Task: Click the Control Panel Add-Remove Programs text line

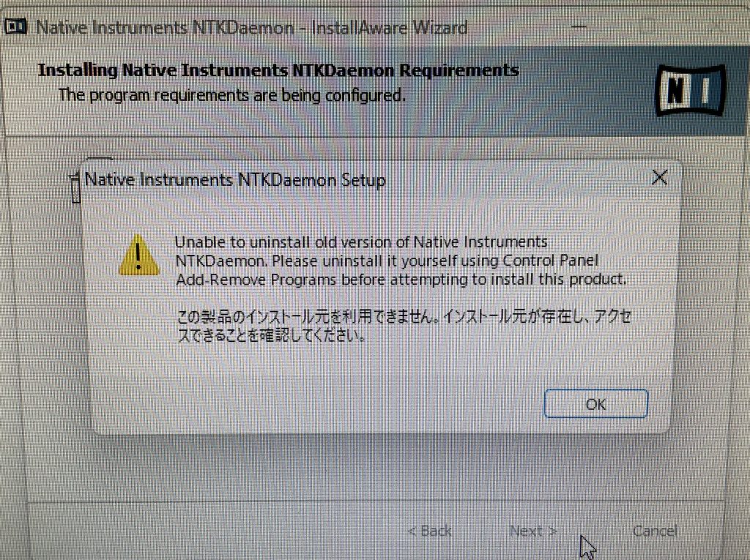Action: tap(401, 280)
